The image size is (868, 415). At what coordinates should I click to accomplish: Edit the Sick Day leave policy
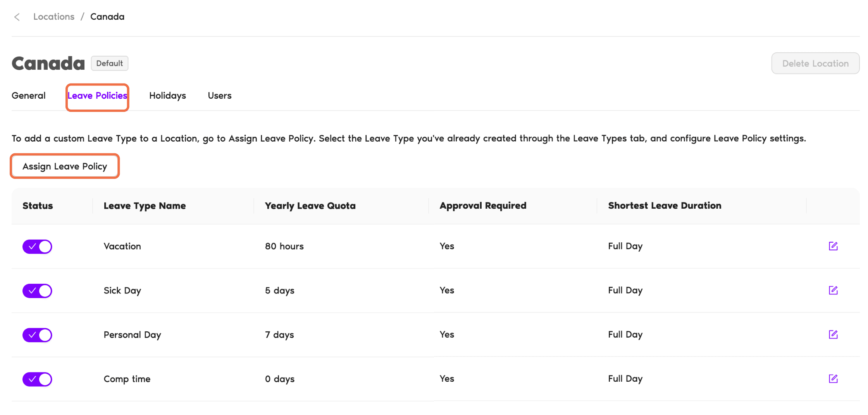click(833, 290)
